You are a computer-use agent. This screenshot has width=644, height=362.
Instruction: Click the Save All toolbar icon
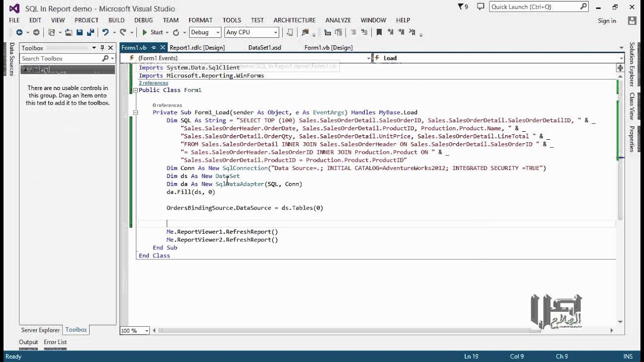click(x=91, y=32)
